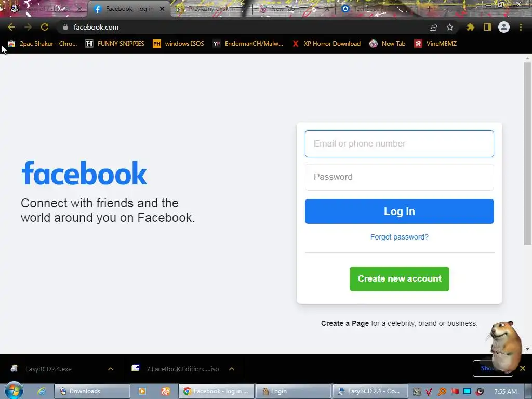Reload the page with the refresh icon
The image size is (532, 399).
click(x=45, y=27)
